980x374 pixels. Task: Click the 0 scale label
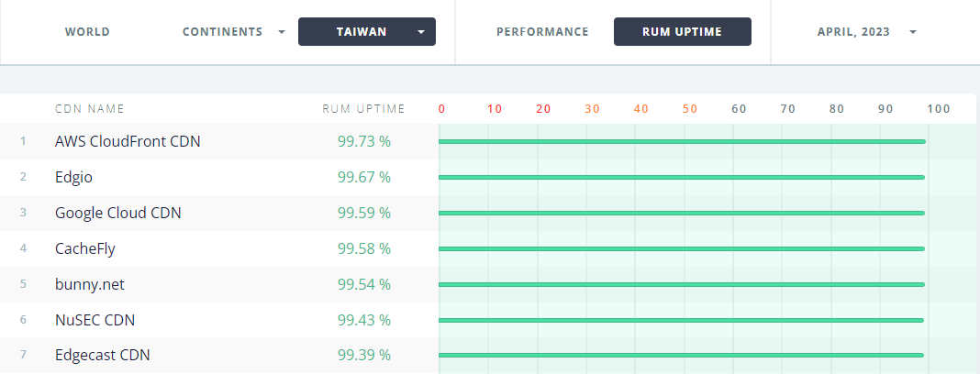point(441,109)
